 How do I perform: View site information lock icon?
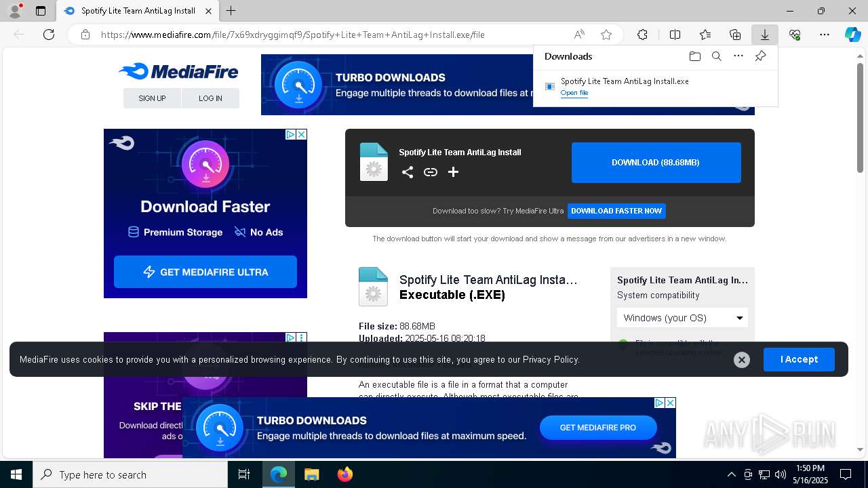point(85,35)
